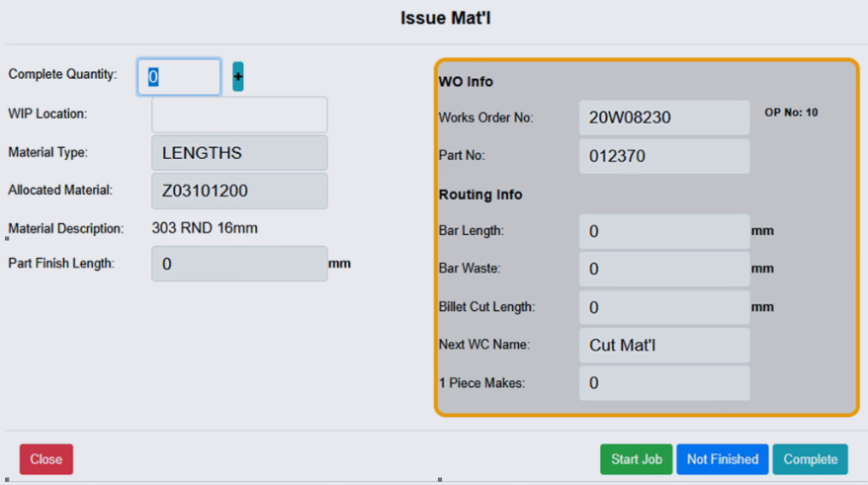Click the Bar Waste label
This screenshot has width=868, height=485.
[470, 269]
